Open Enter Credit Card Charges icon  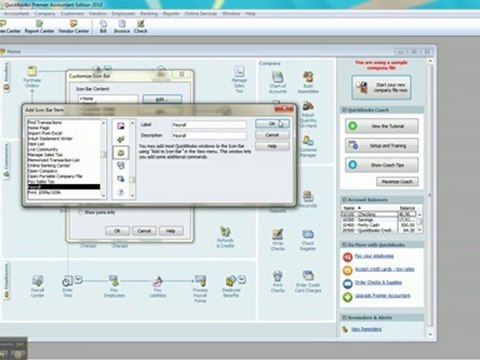point(308,282)
